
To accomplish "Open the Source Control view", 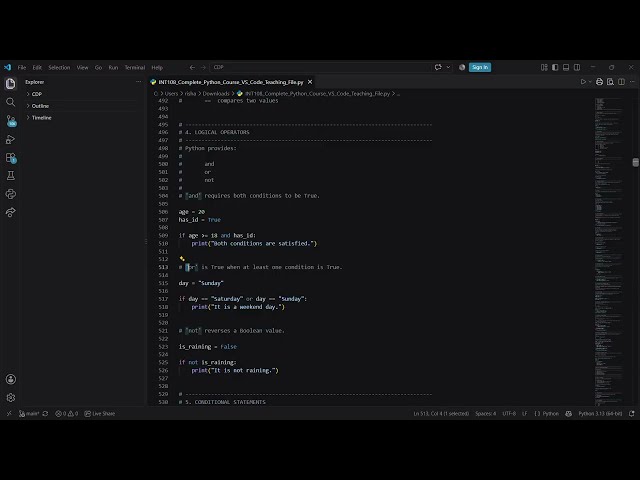I will coord(11,121).
